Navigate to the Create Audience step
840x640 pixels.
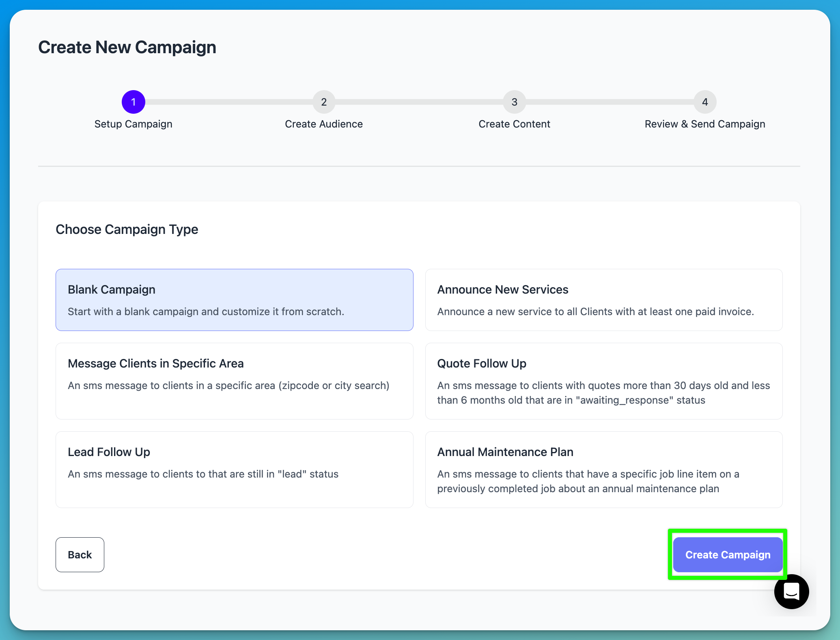tap(323, 124)
